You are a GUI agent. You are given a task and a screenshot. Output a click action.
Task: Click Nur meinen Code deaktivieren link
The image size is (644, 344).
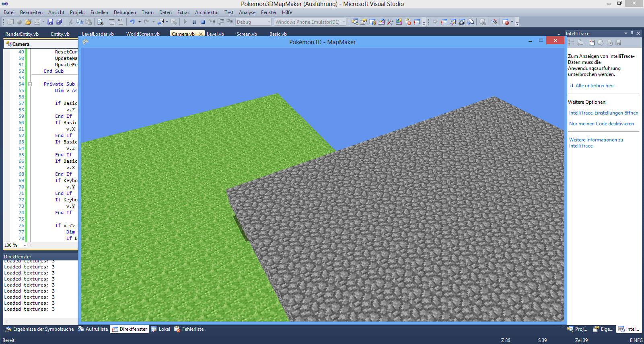pos(601,124)
